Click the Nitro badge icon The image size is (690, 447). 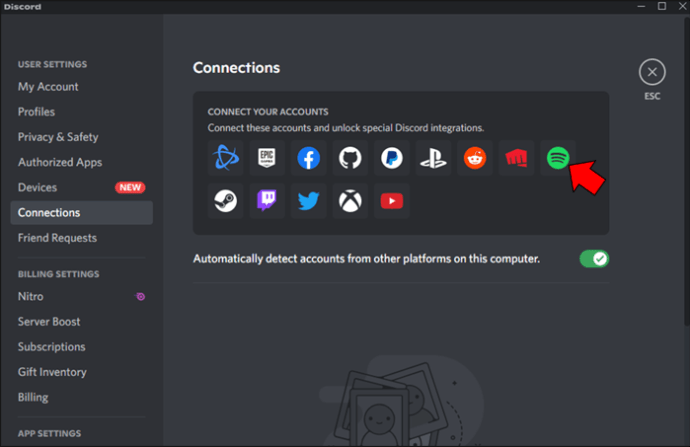[x=140, y=297]
